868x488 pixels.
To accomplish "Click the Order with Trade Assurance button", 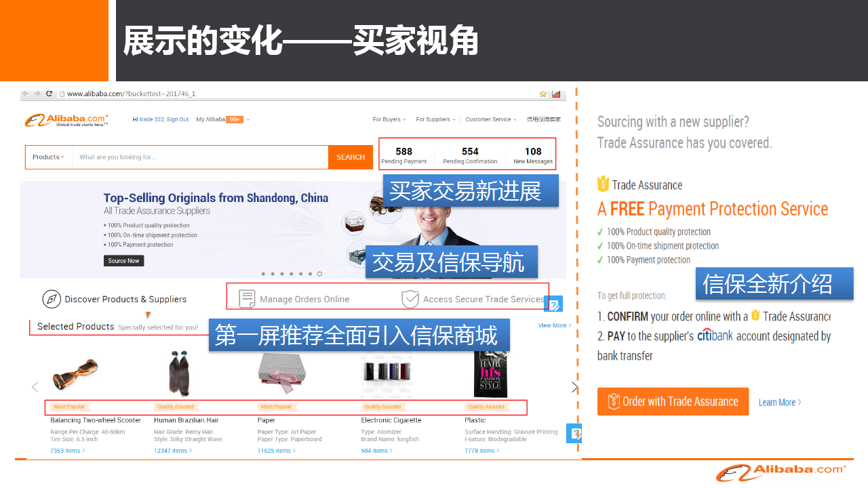I will pos(673,401).
